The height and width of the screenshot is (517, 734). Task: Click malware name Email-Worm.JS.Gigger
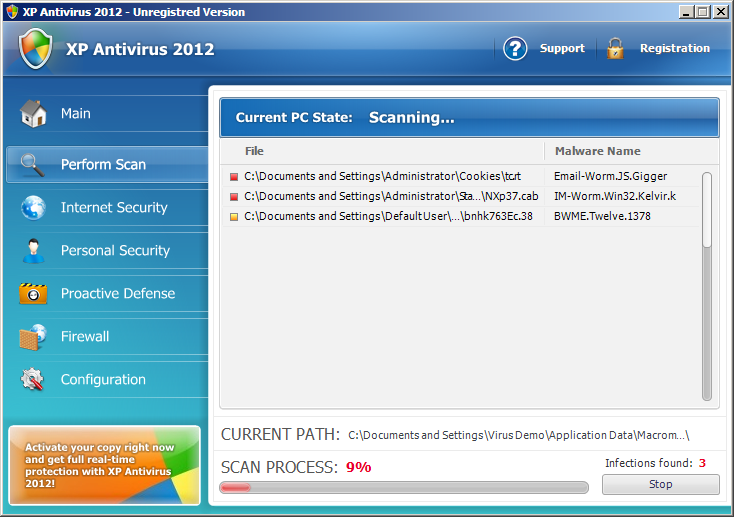point(610,177)
